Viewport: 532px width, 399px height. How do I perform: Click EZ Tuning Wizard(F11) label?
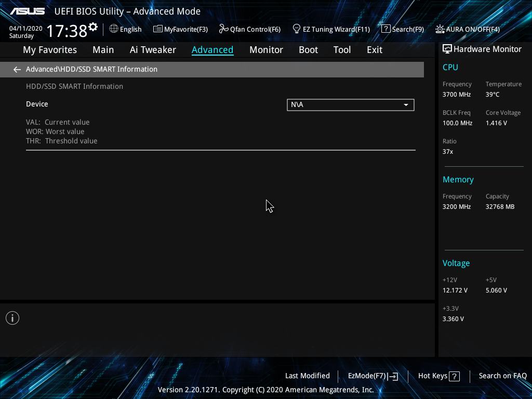click(336, 29)
